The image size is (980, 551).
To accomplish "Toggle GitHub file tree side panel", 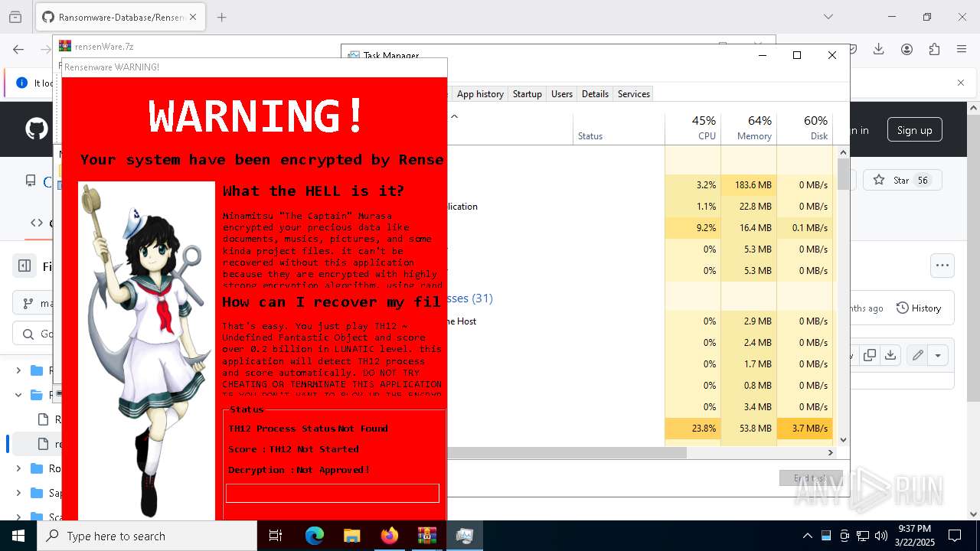I will click(24, 266).
